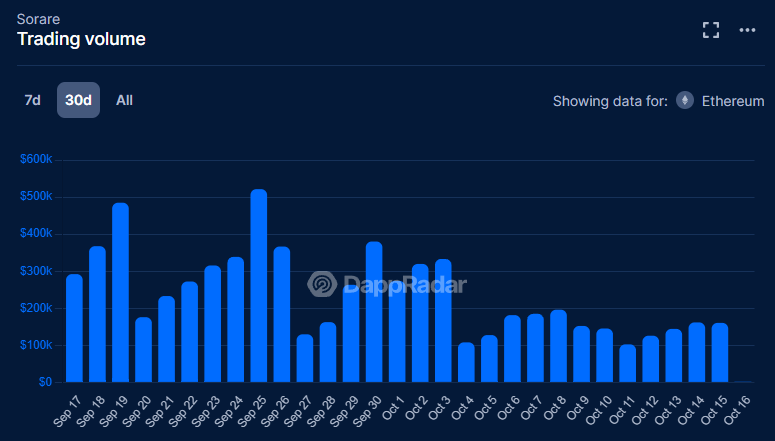The image size is (775, 441).
Task: Select the Oct 15 bar
Action: click(x=719, y=352)
